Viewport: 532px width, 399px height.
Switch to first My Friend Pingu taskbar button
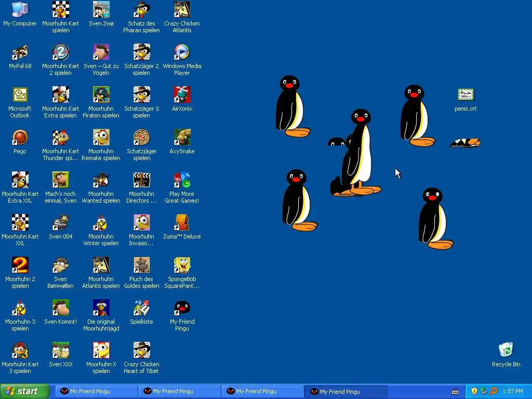tap(96, 392)
